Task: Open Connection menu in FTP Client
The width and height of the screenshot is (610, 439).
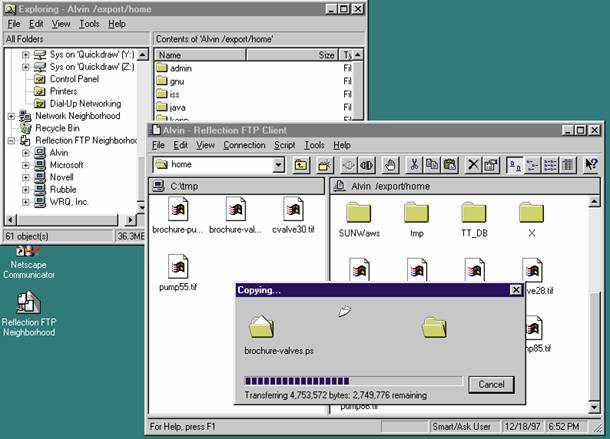Action: point(244,145)
